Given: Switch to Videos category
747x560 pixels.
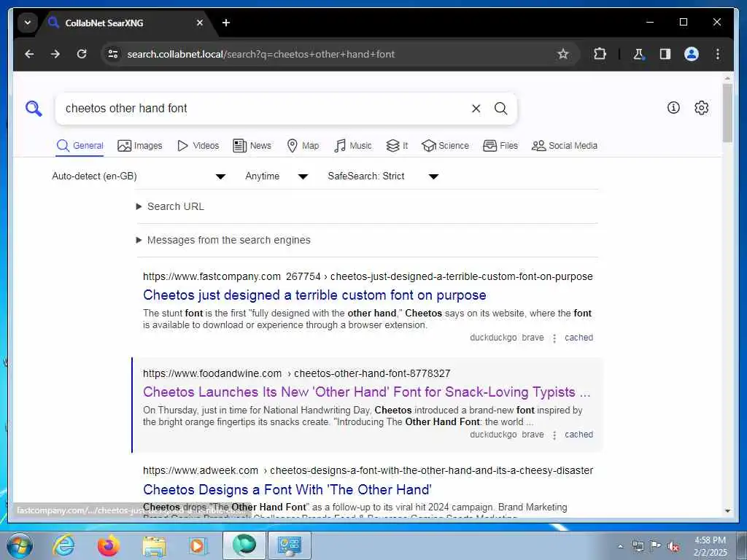Looking at the screenshot, I should tap(198, 146).
